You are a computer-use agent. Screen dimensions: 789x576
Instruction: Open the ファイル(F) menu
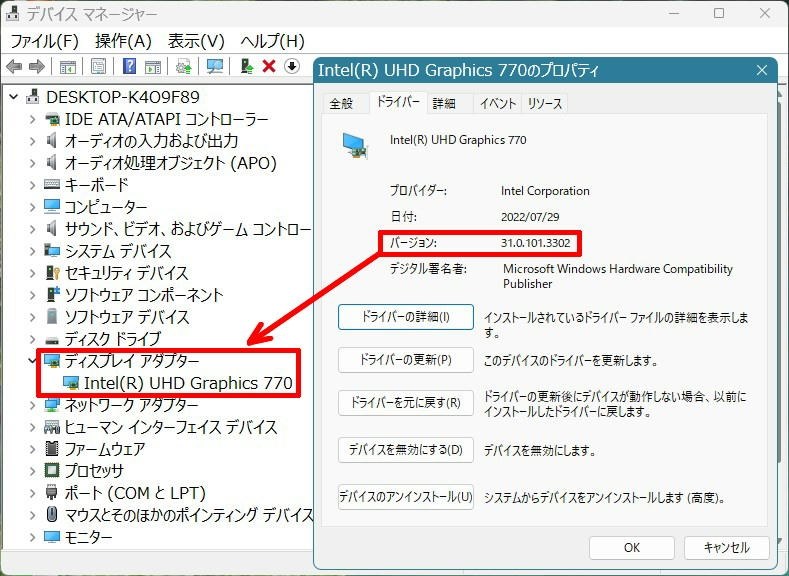point(44,41)
